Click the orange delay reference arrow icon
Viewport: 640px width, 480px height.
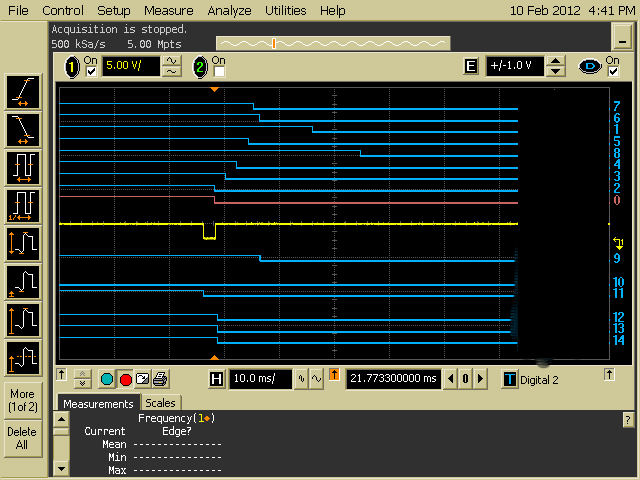click(x=334, y=375)
